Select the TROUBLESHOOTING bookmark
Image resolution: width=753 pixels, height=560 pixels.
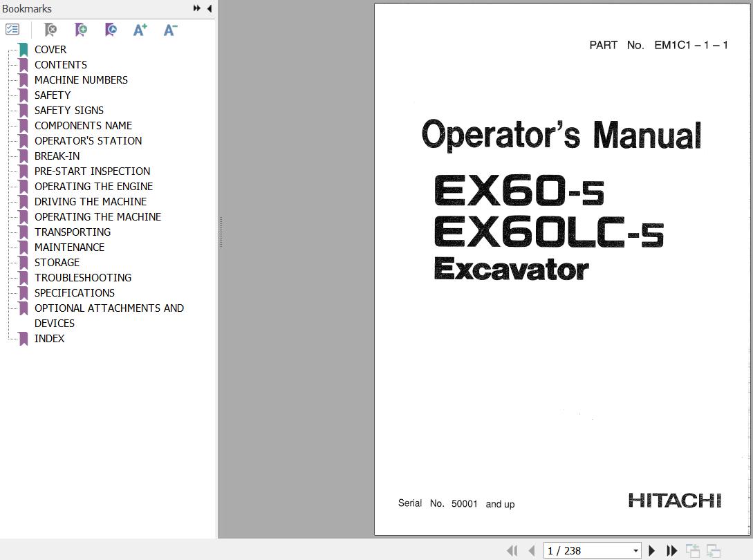tap(83, 278)
